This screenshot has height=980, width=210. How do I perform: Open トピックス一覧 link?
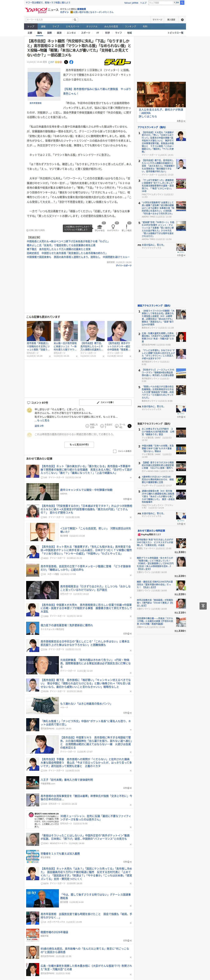click(175, 33)
